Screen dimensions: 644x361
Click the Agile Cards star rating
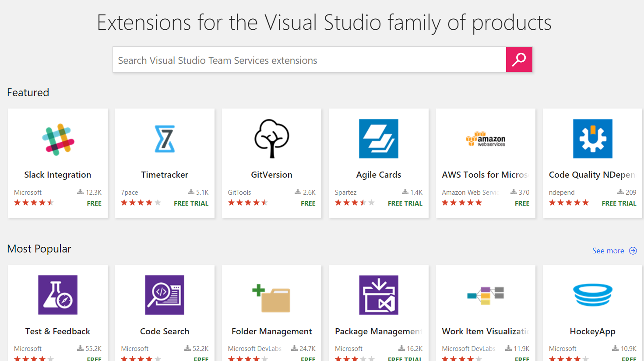click(x=355, y=203)
